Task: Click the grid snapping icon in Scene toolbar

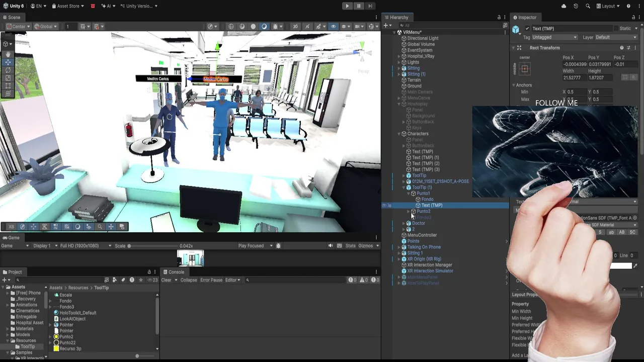Action: (x=84, y=27)
